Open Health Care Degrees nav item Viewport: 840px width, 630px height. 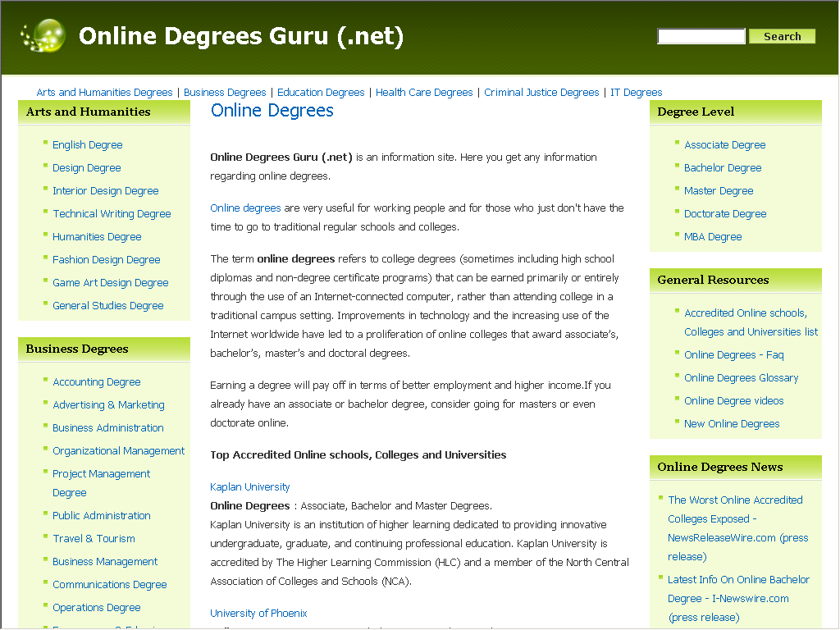424,92
